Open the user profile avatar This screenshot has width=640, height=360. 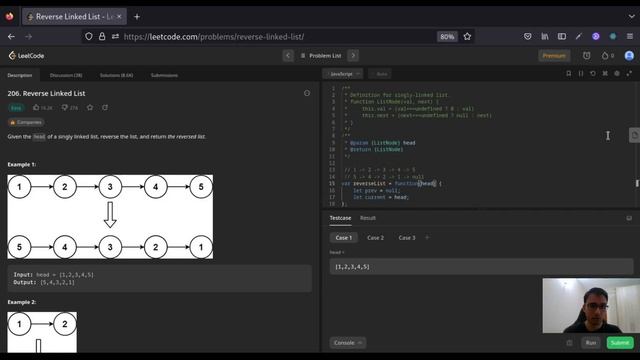(x=629, y=56)
